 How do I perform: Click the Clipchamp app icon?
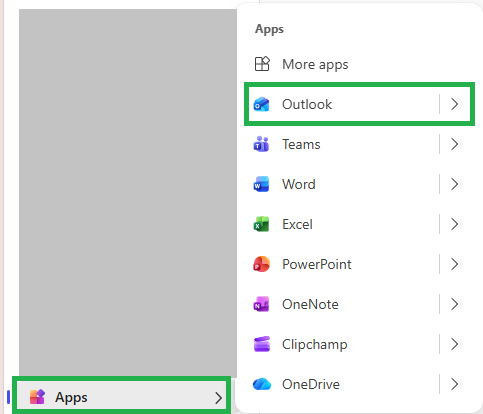(x=262, y=344)
